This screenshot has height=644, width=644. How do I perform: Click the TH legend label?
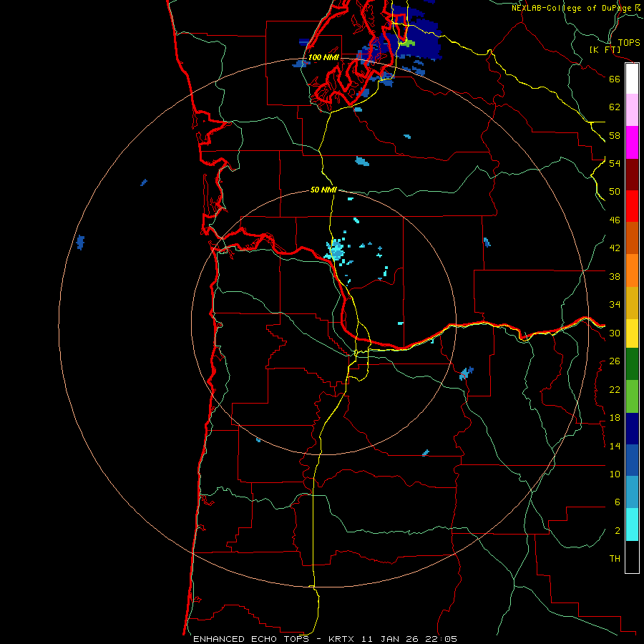pos(615,559)
